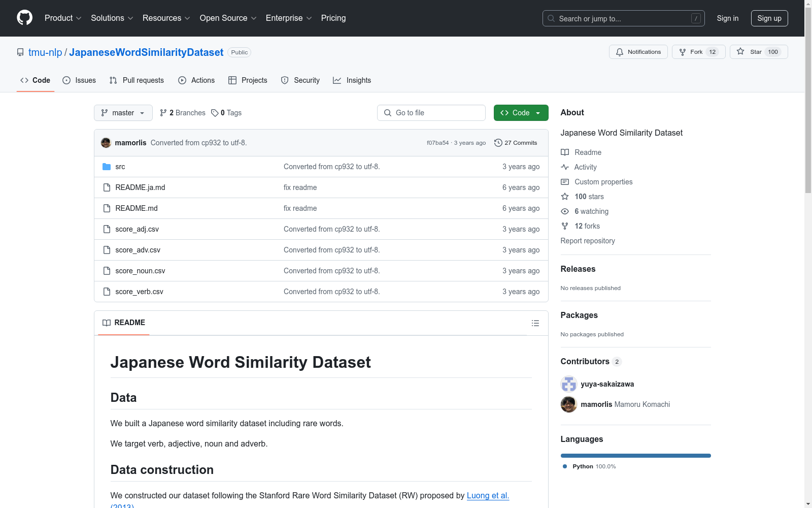This screenshot has width=812, height=508.
Task: Focus the Go to file field
Action: (431, 113)
